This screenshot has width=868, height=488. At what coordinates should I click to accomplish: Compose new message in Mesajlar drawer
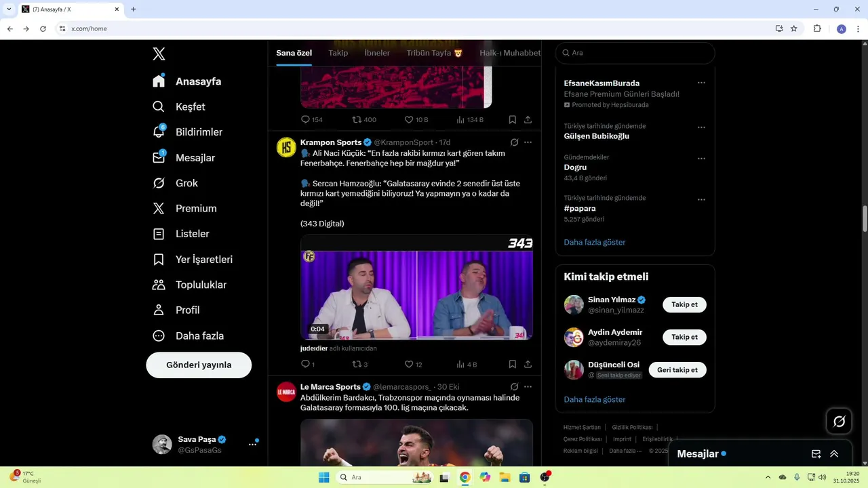tap(816, 454)
